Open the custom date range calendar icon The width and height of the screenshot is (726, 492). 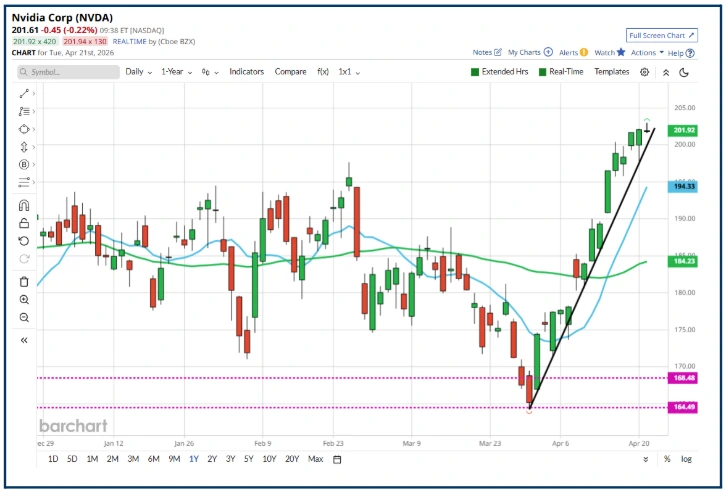pyautogui.click(x=337, y=459)
